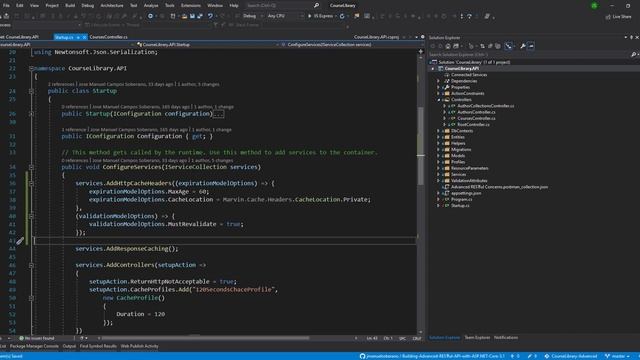This screenshot has height=360, width=640.
Task: Click the Save All toolbar icon
Action: click(x=200, y=16)
